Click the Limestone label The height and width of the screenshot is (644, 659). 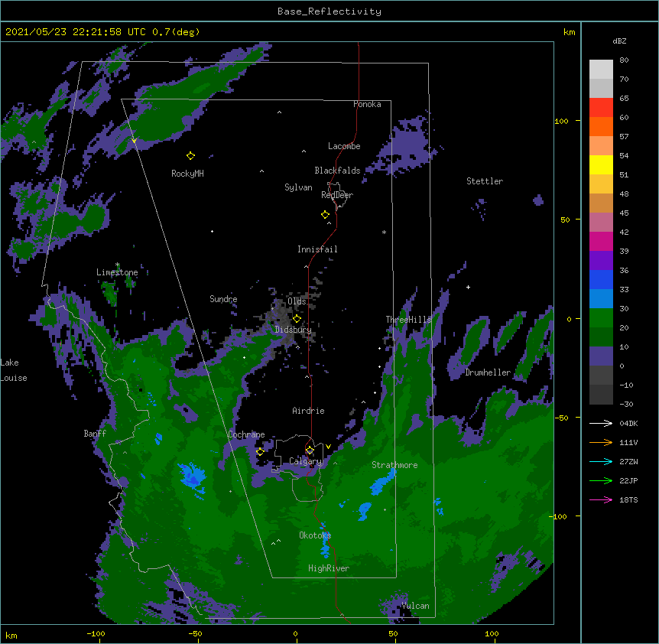click(x=117, y=272)
